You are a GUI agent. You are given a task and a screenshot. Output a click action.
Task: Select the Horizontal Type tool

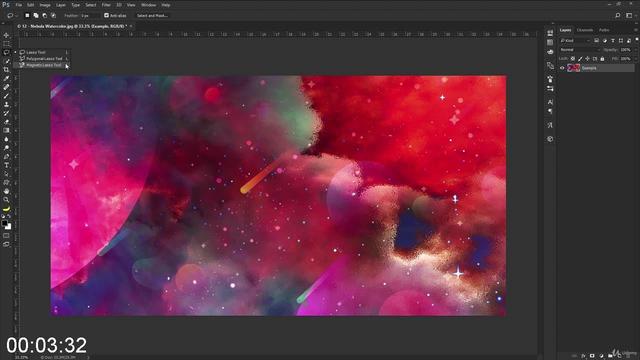coord(6,165)
